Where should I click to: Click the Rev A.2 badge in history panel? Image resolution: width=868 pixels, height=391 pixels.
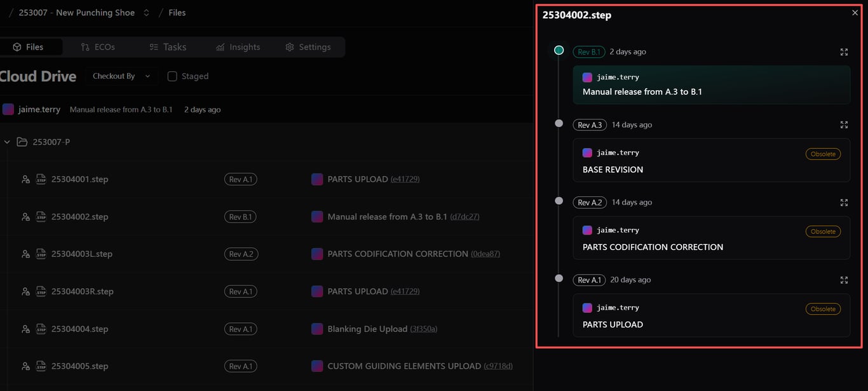point(590,203)
